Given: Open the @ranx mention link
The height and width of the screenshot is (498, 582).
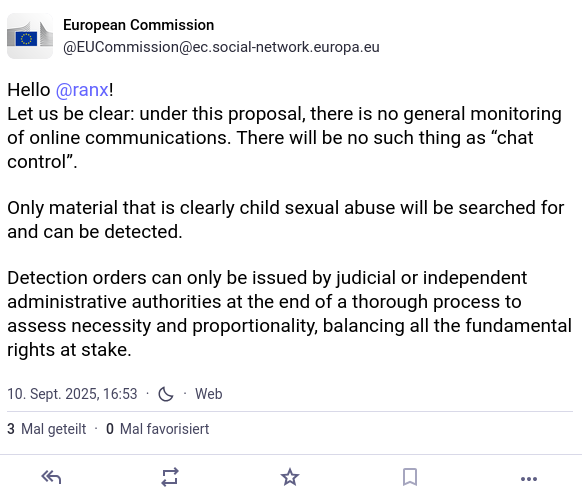Looking at the screenshot, I should click(82, 90).
